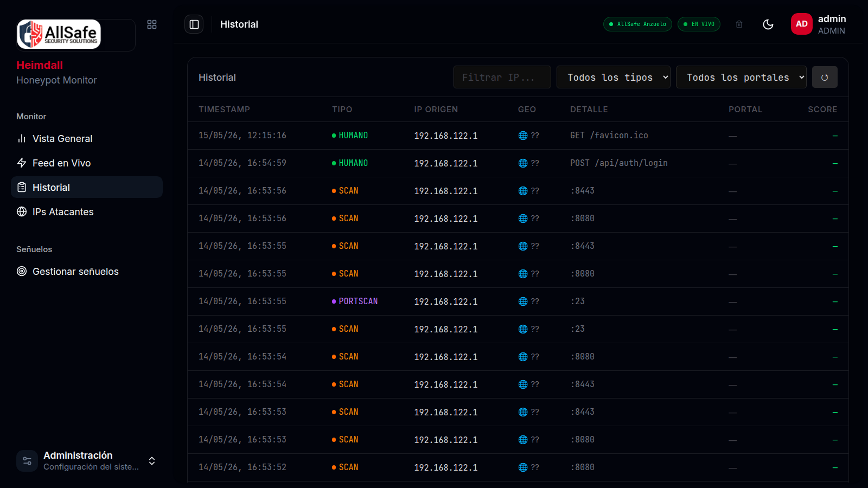Expand the Administración menu chevron
The image size is (868, 488).
click(x=152, y=461)
